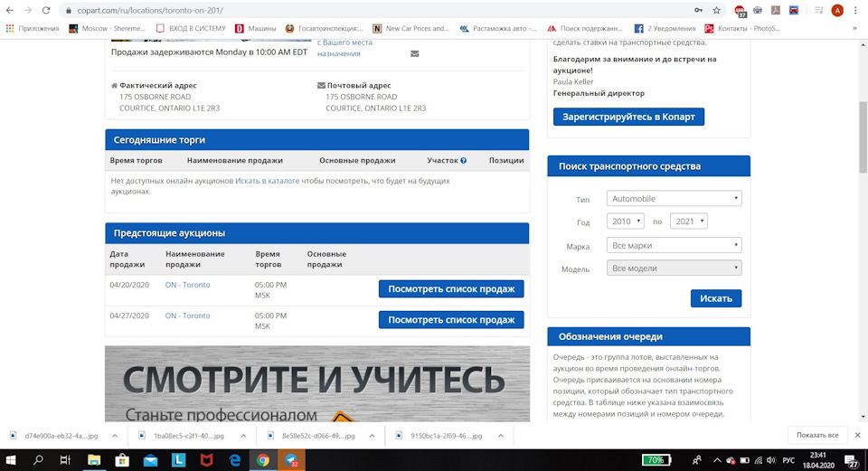Click the Искать search button
The width and height of the screenshot is (868, 471).
click(x=716, y=298)
